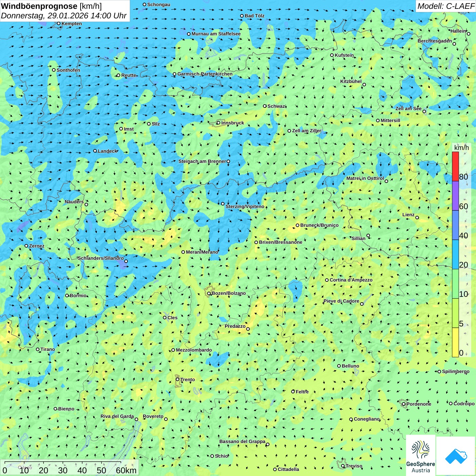
Task: Click the Spilimbergo town label
Action: tap(456, 371)
